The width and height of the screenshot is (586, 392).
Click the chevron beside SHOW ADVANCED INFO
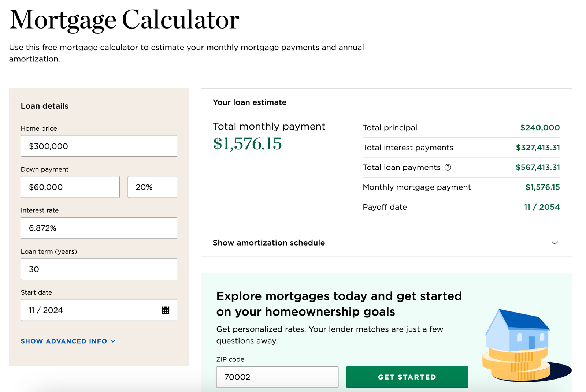[113, 341]
